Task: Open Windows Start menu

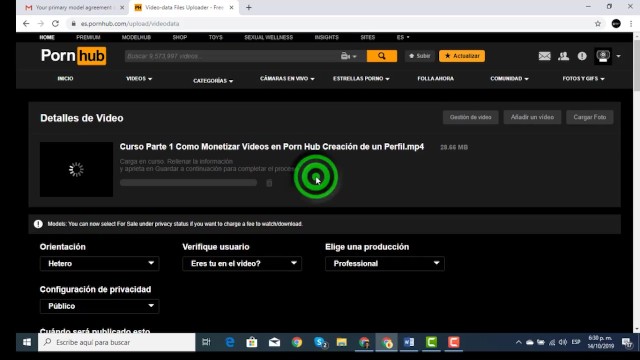Action: 27,342
